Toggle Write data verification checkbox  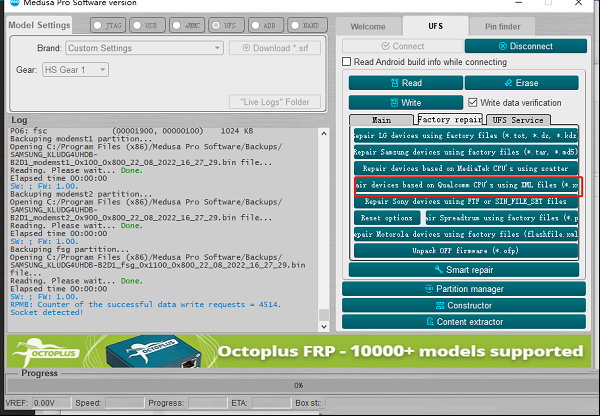(x=473, y=103)
